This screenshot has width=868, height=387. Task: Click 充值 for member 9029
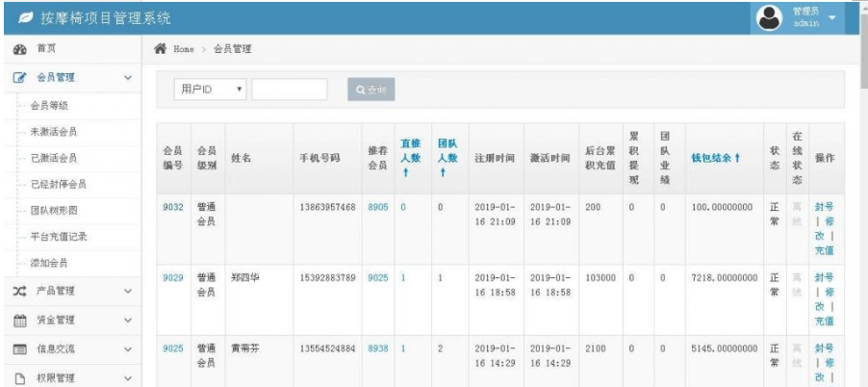coord(825,322)
